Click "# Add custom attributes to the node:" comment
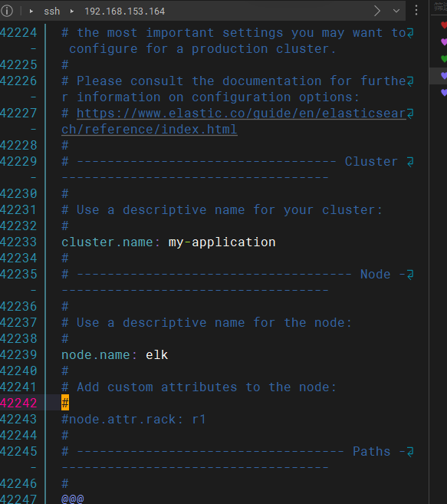Screen dimensions: 447x504 [x=199, y=387]
